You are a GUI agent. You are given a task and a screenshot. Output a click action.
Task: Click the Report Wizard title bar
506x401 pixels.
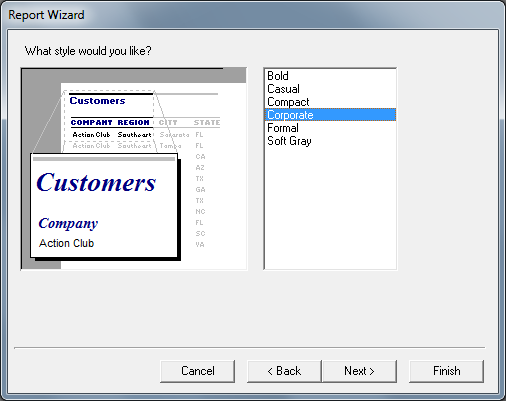coord(253,15)
